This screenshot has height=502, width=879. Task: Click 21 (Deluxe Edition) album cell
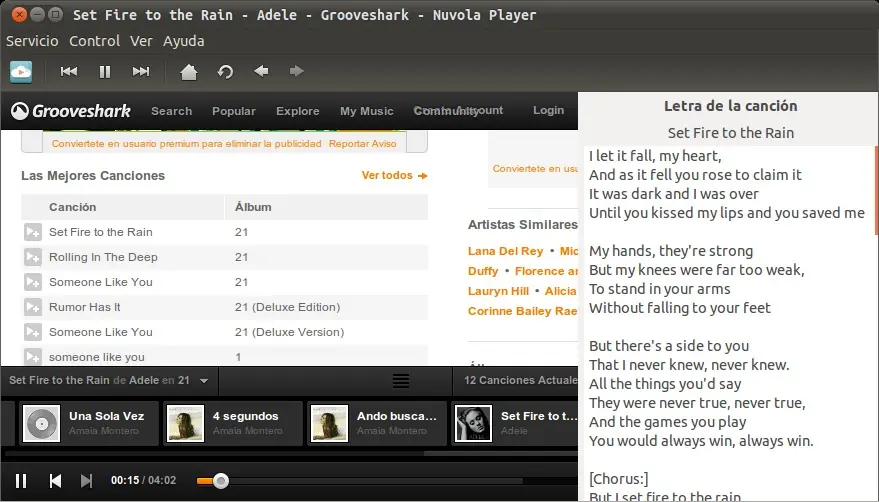pos(288,307)
